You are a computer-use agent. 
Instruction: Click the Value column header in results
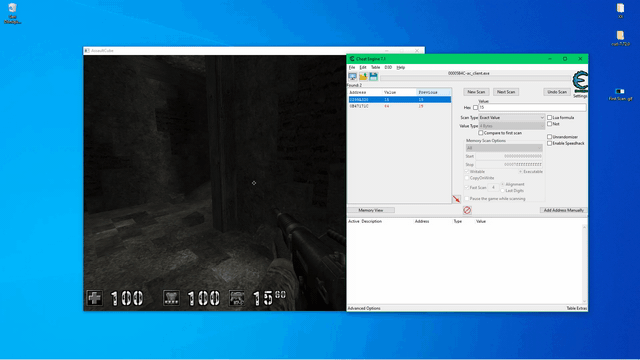pos(399,92)
